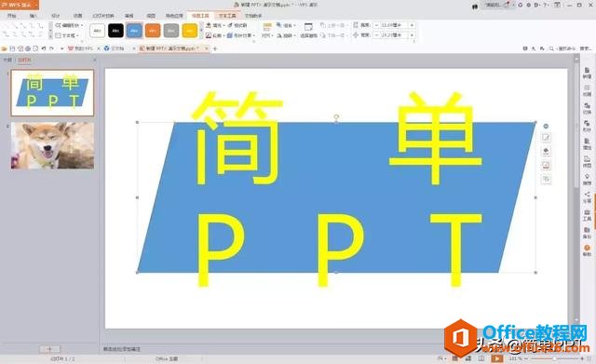Switch to the 我的WPS document tab

point(81,48)
